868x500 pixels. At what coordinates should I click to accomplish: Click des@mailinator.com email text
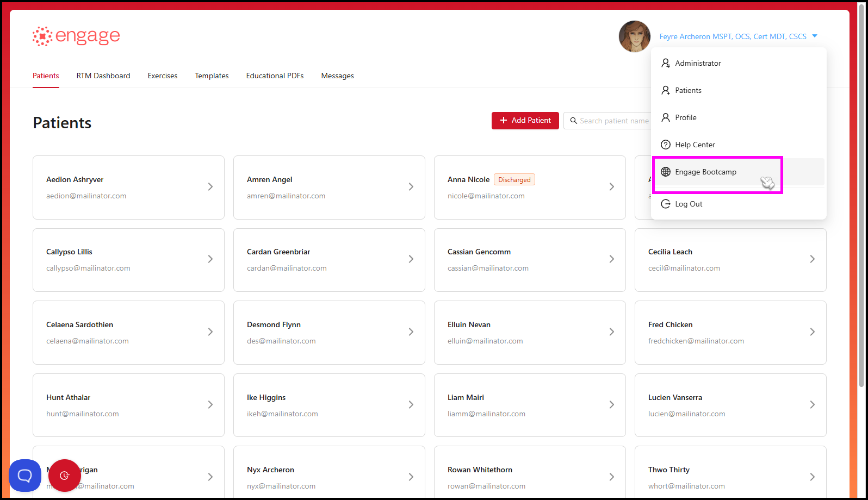[x=281, y=341]
